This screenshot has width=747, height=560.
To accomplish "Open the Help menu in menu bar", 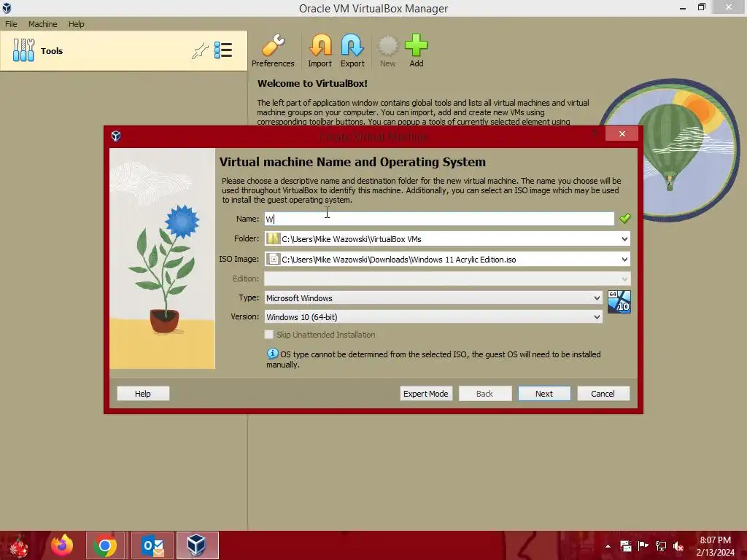I will click(76, 24).
